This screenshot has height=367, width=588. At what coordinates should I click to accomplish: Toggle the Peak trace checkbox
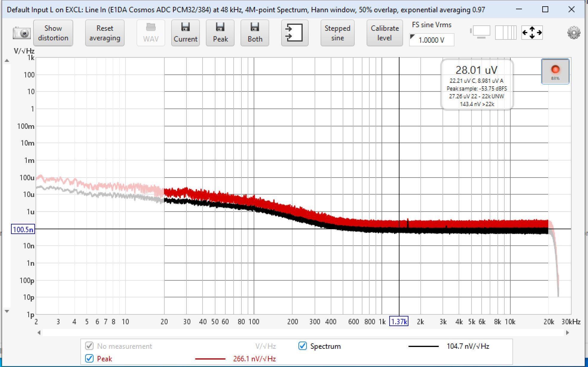click(x=89, y=359)
